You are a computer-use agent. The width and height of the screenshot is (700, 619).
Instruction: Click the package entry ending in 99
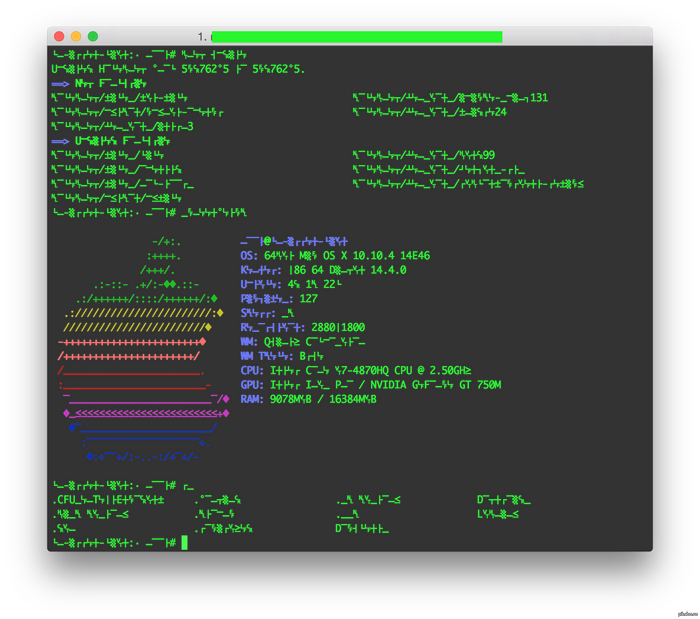(424, 155)
